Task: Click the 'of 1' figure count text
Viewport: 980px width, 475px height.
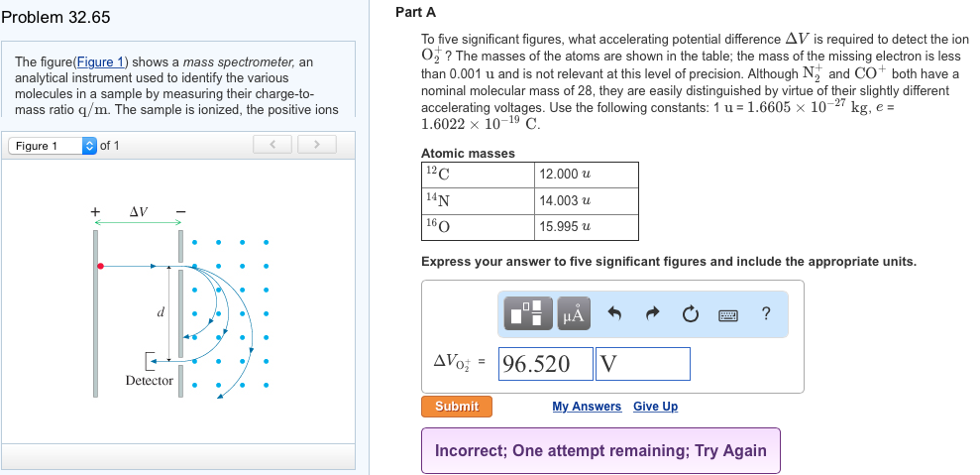Action: point(109,146)
